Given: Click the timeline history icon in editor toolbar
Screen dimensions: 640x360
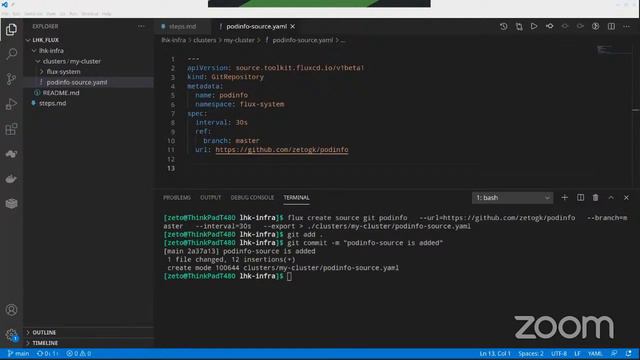Looking at the screenshot, I should [504, 26].
